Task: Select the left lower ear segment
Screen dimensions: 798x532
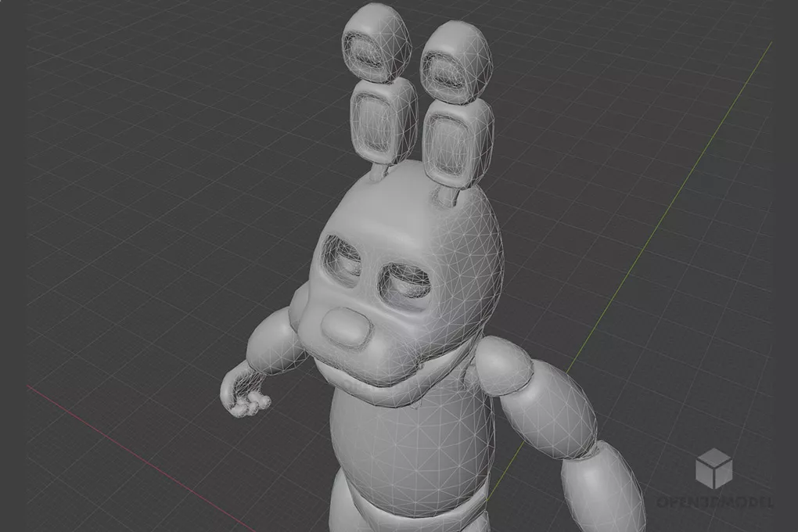Action: pyautogui.click(x=383, y=120)
